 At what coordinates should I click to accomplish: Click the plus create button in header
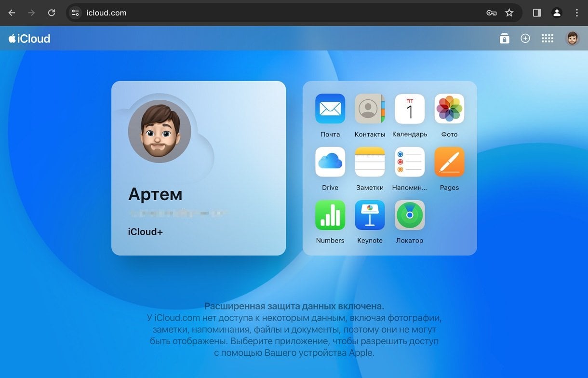pos(525,39)
